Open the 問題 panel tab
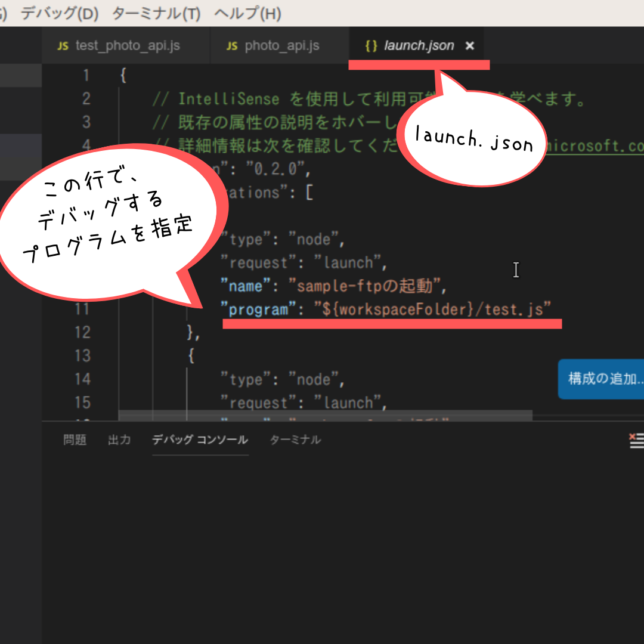Viewport: 644px width, 644px height. [x=75, y=440]
